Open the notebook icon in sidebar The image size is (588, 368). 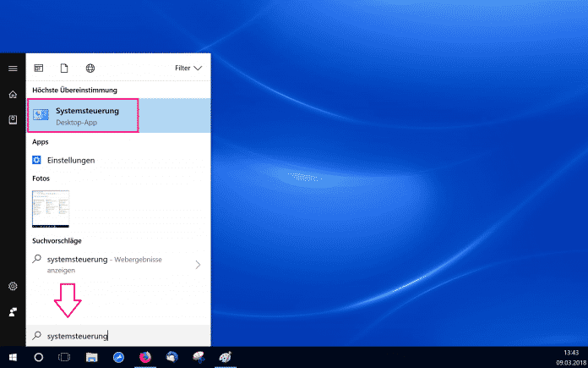point(13,119)
